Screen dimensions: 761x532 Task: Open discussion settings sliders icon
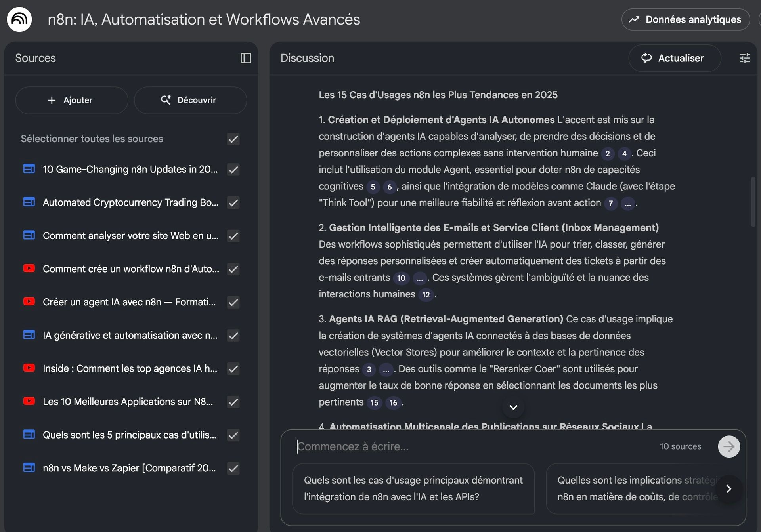click(x=745, y=58)
